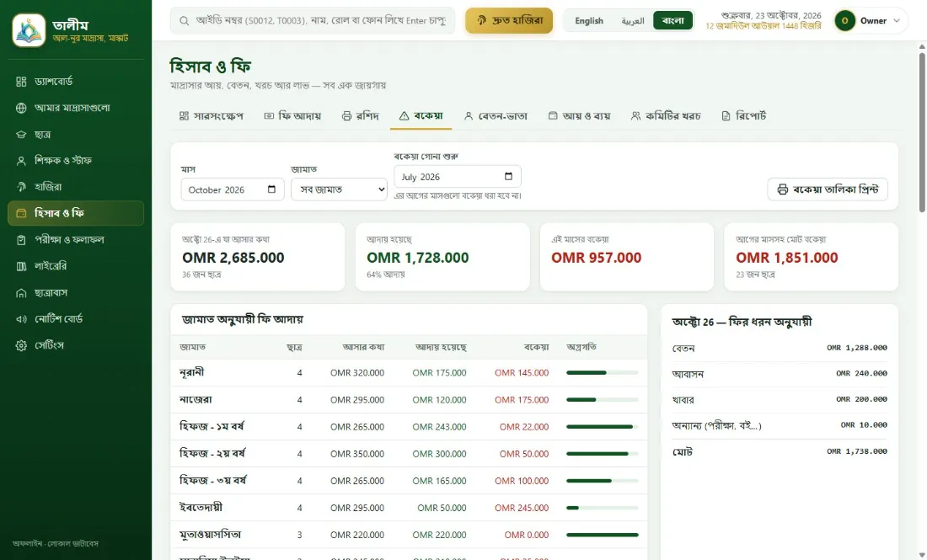Open লাইব্রেরি books icon
The width and height of the screenshot is (927, 560).
(21, 266)
